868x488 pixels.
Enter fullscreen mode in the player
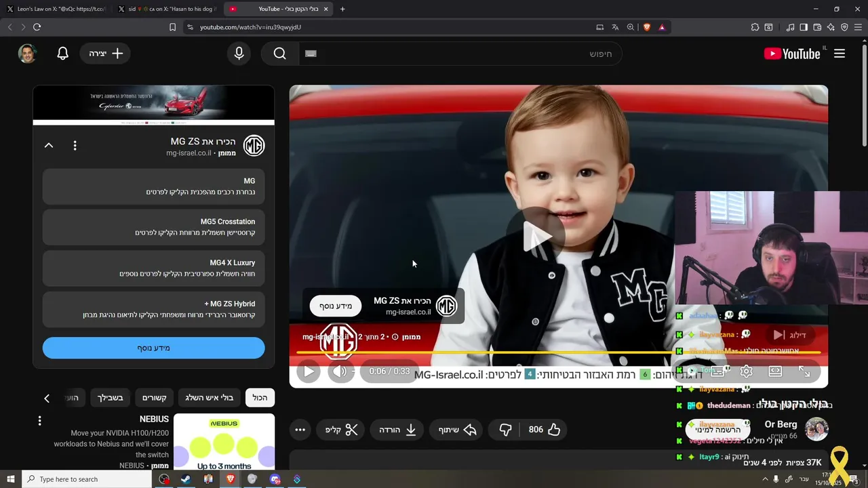click(804, 371)
